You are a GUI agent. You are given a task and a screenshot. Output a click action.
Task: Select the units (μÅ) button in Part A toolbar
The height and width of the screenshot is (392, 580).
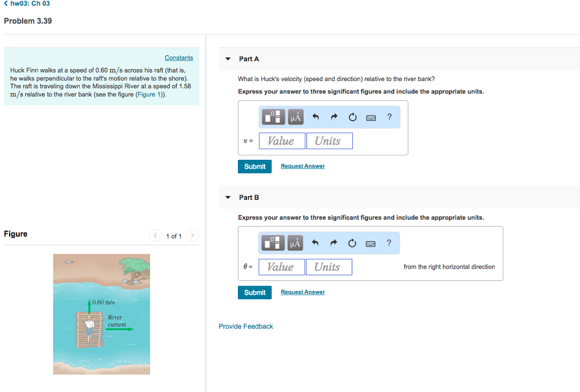pyautogui.click(x=295, y=117)
